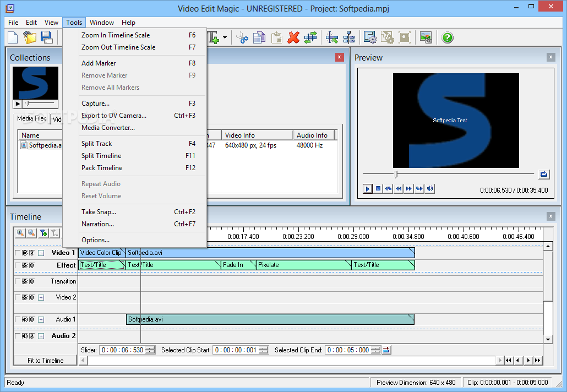Tick the Video 2 track checkbox
567x392 pixels.
(18, 297)
